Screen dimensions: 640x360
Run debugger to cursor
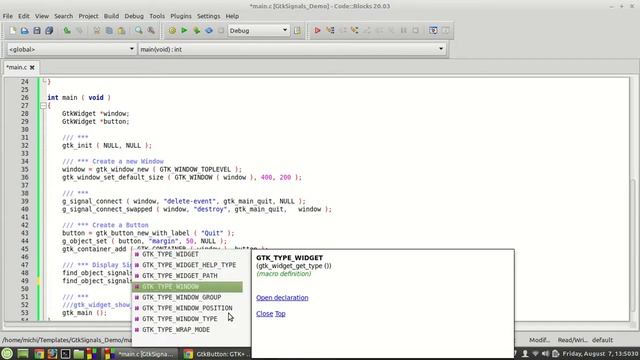point(330,31)
